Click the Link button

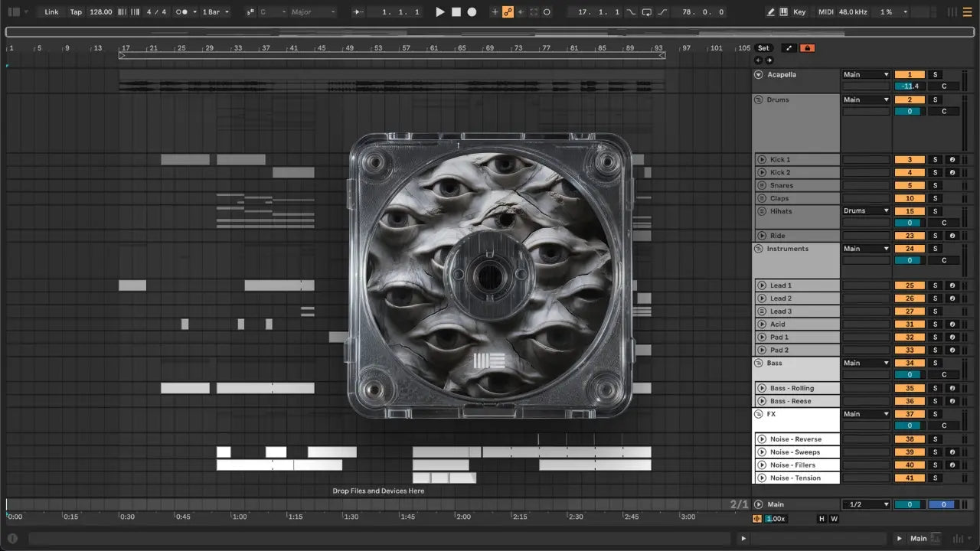click(x=51, y=12)
